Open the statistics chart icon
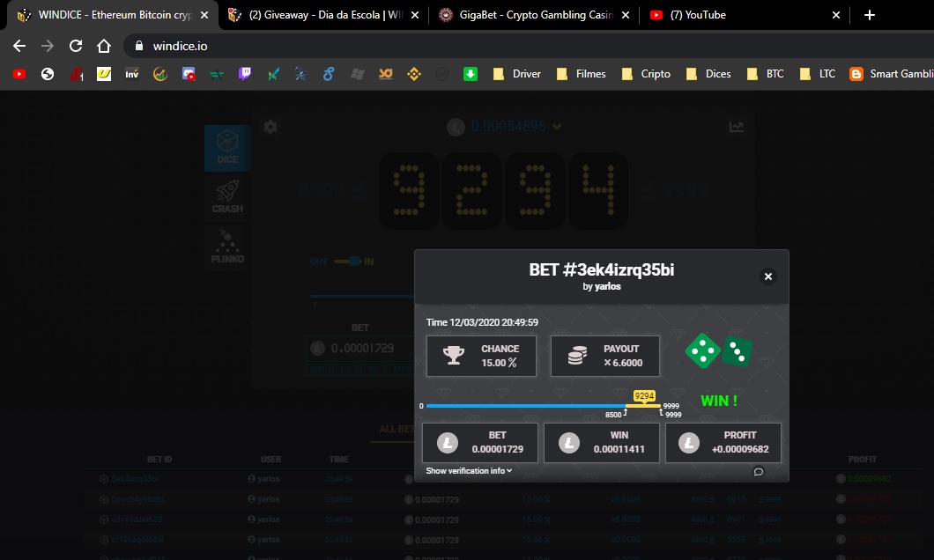Screen dimensions: 934x560 tap(737, 127)
